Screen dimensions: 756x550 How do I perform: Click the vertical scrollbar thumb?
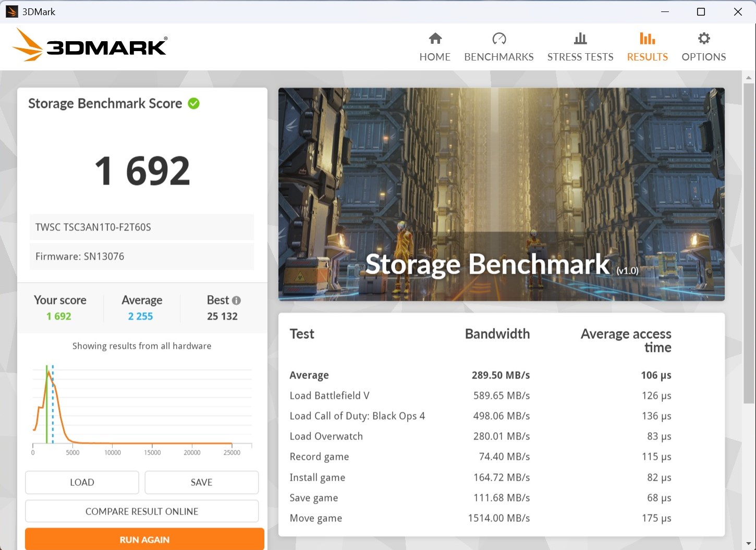[749, 242]
